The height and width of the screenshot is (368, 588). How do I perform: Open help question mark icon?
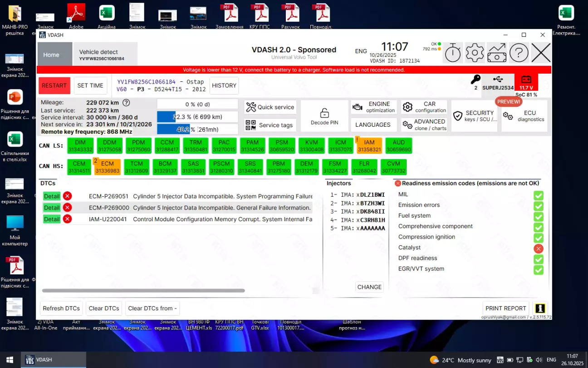click(519, 53)
